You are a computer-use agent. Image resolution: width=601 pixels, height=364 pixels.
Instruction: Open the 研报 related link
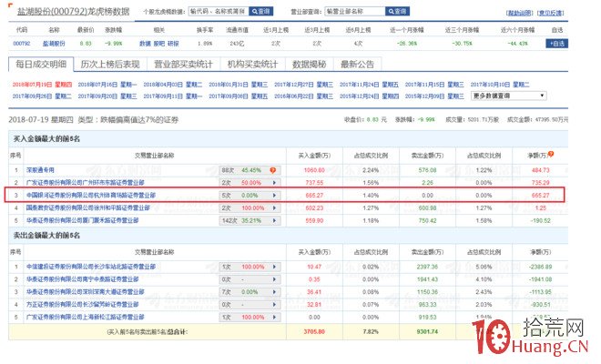click(173, 44)
